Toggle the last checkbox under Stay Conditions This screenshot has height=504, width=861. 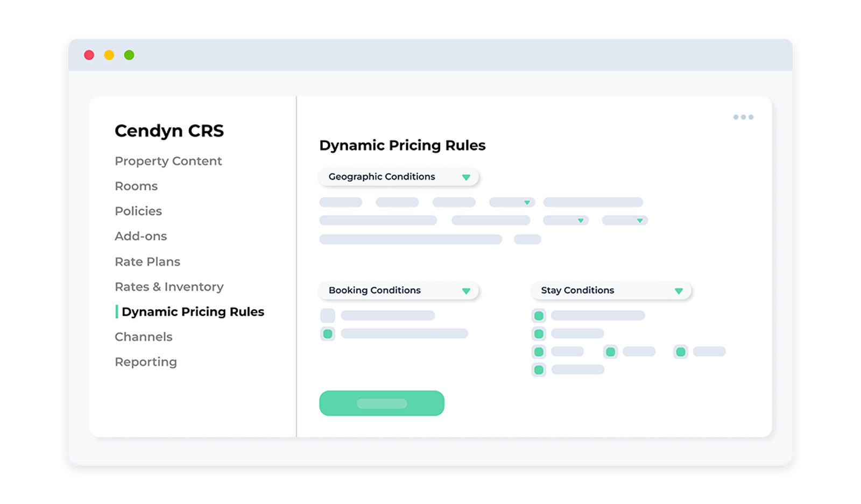(x=539, y=370)
